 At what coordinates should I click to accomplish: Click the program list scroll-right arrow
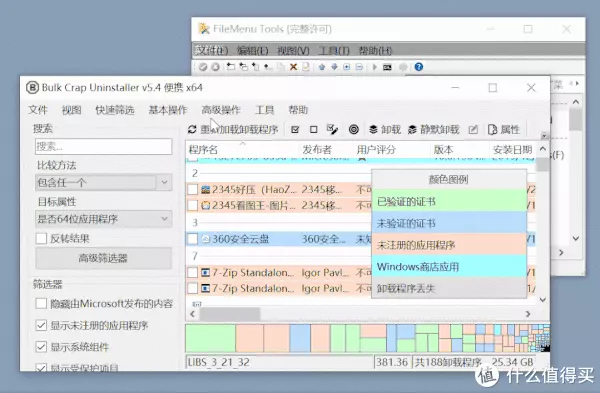tap(528, 314)
